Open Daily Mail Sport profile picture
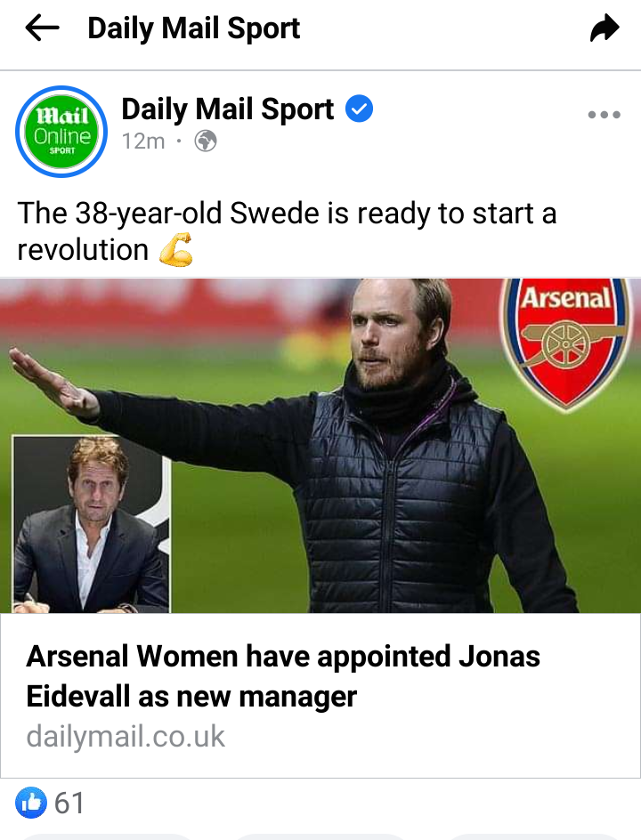Viewport: 641px width, 840px height. click(61, 132)
